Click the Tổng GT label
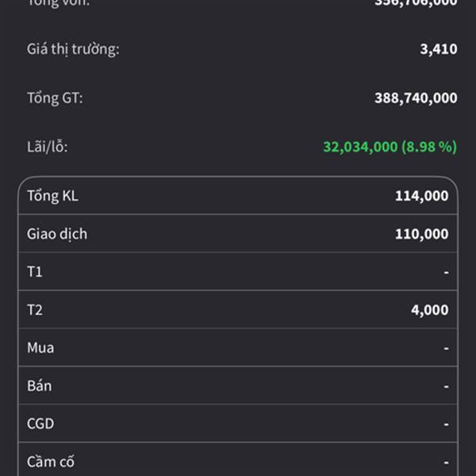Screen dimensions: 476x476 [x=55, y=98]
